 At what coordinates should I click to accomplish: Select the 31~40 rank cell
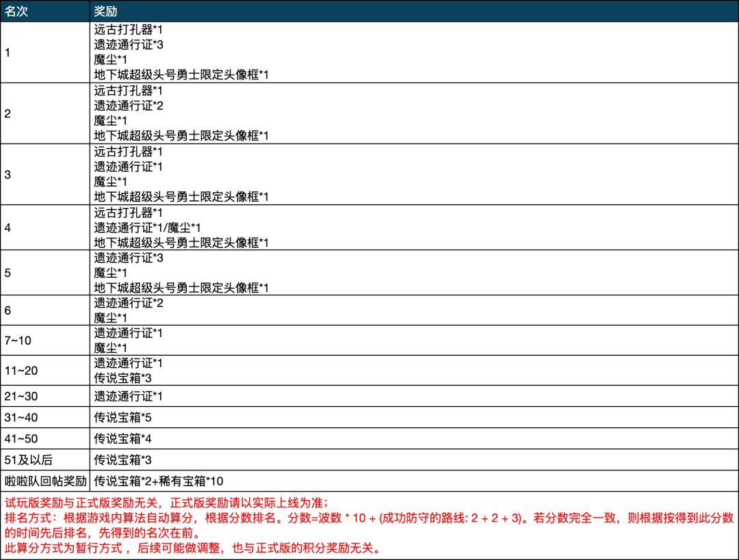(44, 417)
